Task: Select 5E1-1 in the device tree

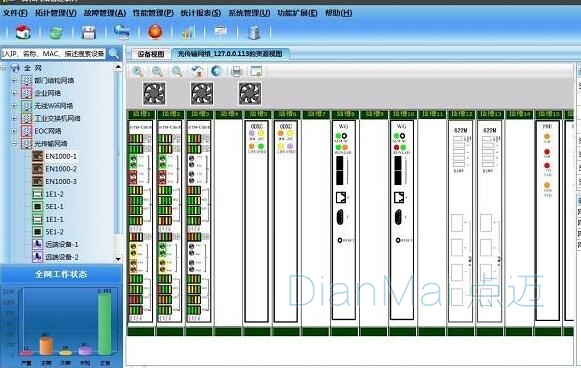Action: [x=54, y=206]
